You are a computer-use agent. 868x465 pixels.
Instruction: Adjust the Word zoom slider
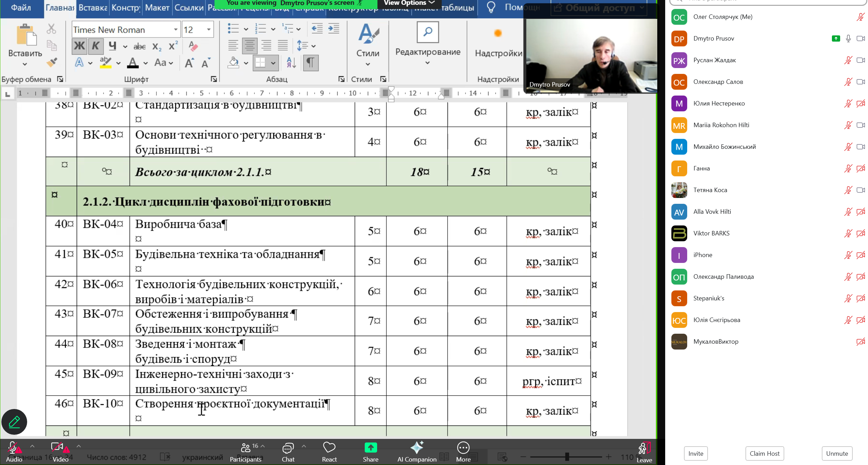point(567,457)
